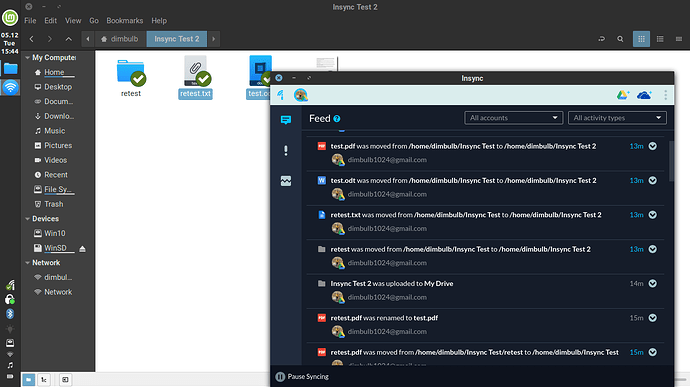Expand the test.pdf moved feed entry
This screenshot has width=690, height=387.
(653, 146)
